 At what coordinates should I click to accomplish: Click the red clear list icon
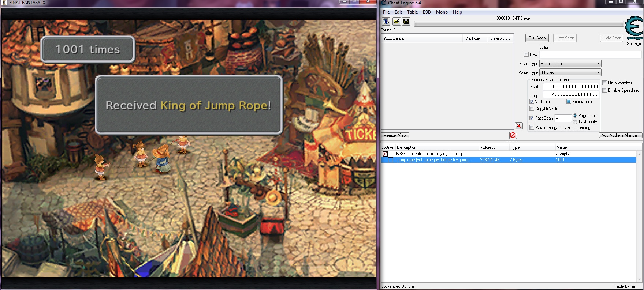pyautogui.click(x=513, y=135)
